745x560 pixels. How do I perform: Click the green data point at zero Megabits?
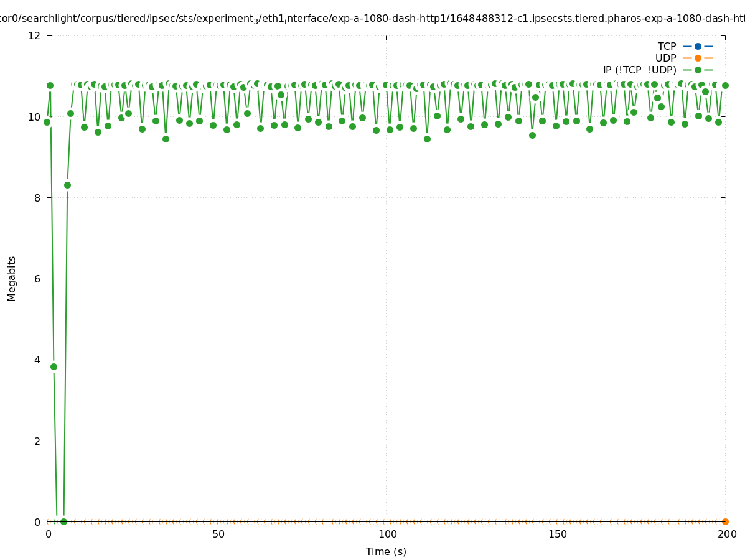63,521
